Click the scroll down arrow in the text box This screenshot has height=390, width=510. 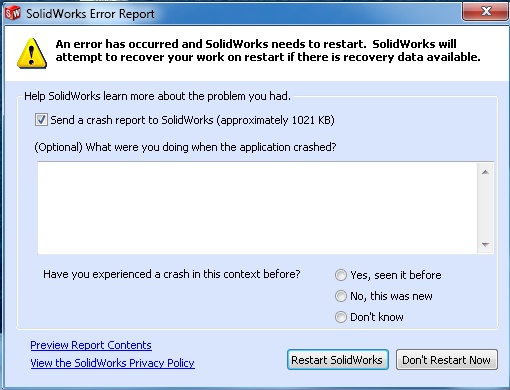485,244
